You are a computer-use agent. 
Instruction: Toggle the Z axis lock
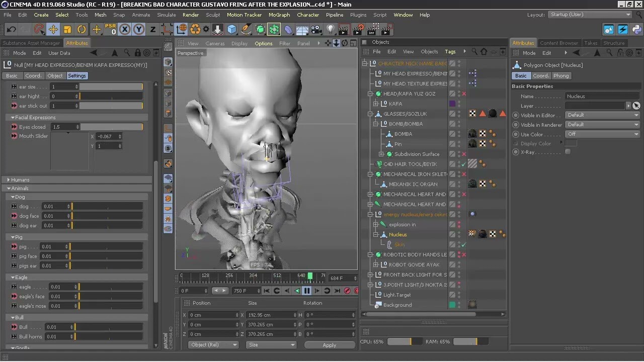(x=153, y=30)
